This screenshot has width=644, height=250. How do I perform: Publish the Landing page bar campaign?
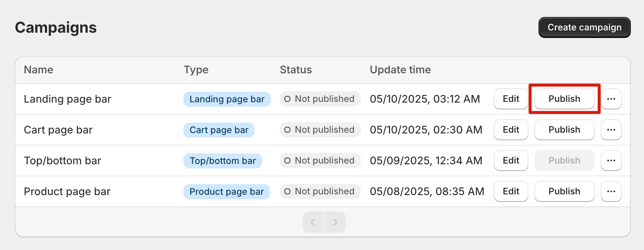pyautogui.click(x=564, y=99)
